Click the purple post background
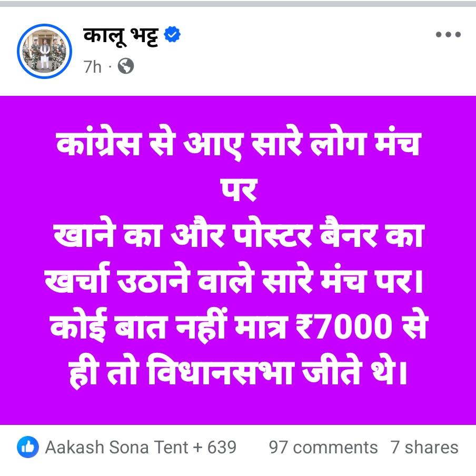Image resolution: width=476 pixels, height=476 pixels. [x=238, y=260]
